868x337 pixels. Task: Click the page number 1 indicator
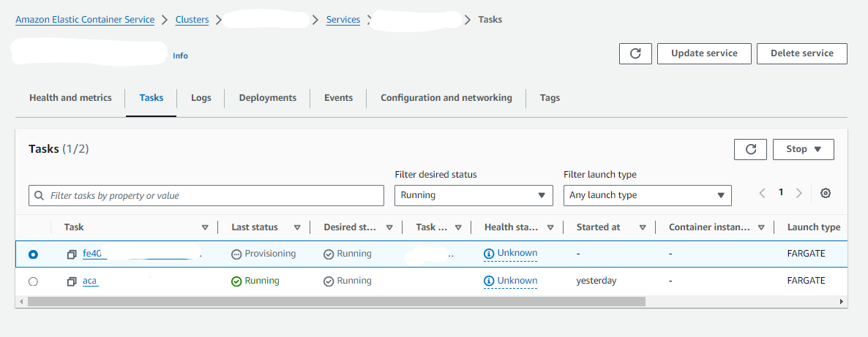pos(781,192)
